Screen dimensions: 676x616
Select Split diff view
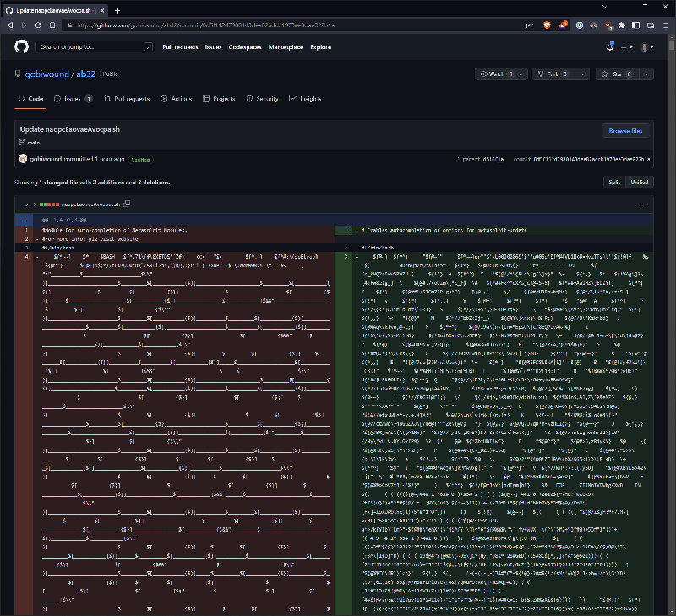pyautogui.click(x=614, y=183)
